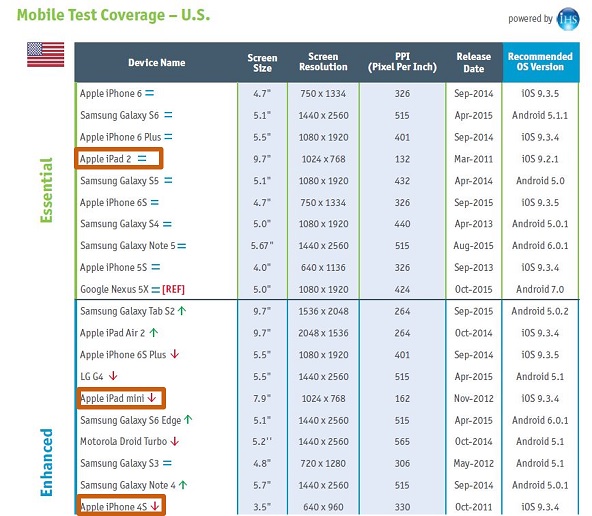Click green up arrow beside Apple iPad Air 2
592x516 pixels.
point(153,333)
